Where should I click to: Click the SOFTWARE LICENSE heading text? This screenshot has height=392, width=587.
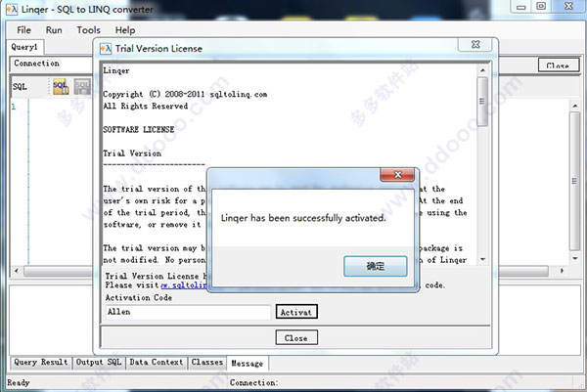point(139,129)
